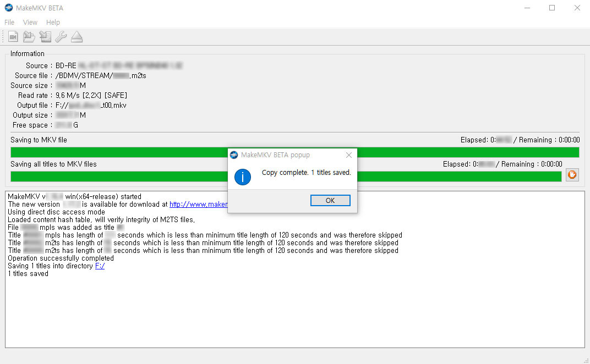Open the F:/ directory link in log
This screenshot has width=590, height=364.
(100, 266)
